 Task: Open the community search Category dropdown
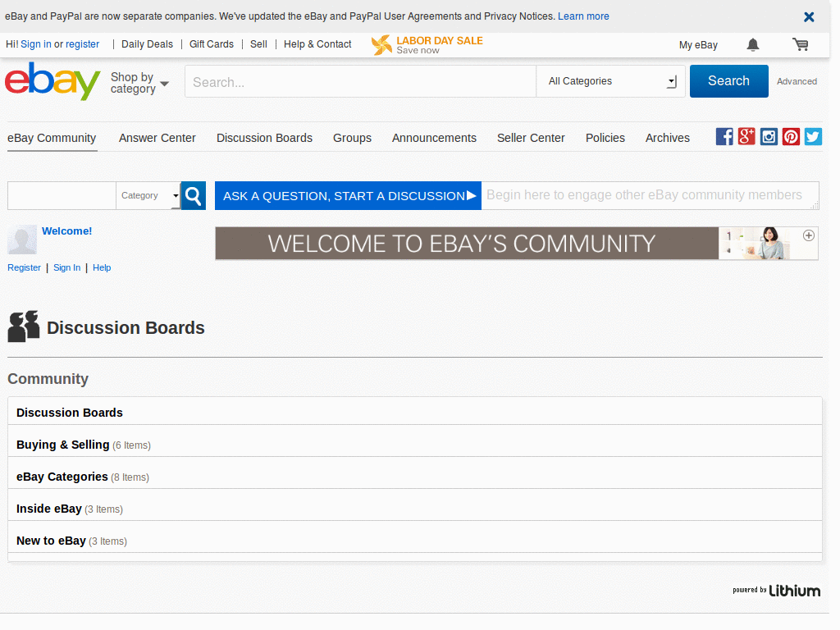point(148,195)
